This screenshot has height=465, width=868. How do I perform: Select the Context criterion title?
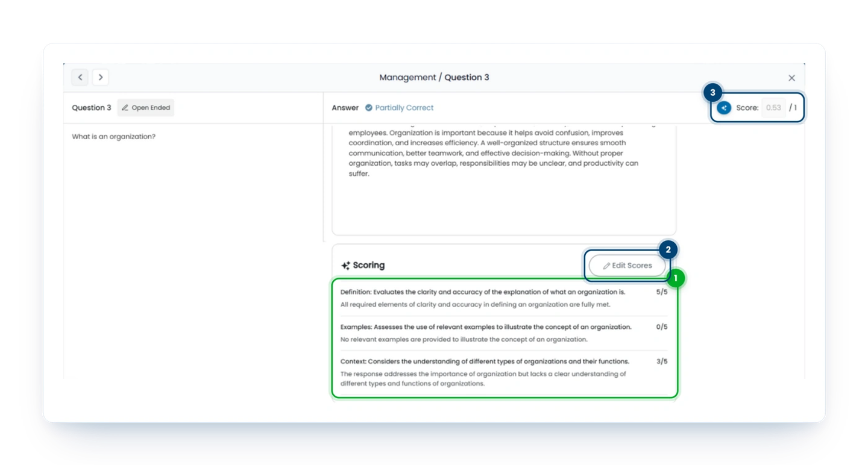pyautogui.click(x=485, y=361)
